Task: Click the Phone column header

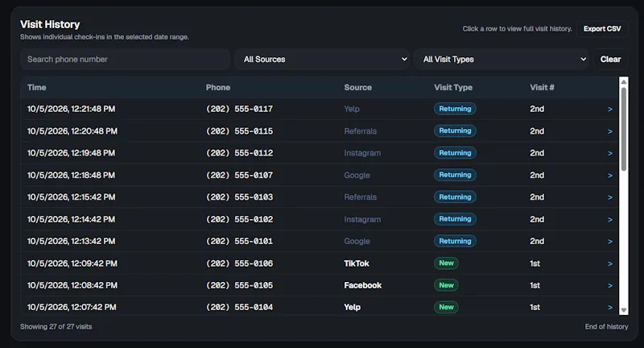Action: [x=218, y=88]
